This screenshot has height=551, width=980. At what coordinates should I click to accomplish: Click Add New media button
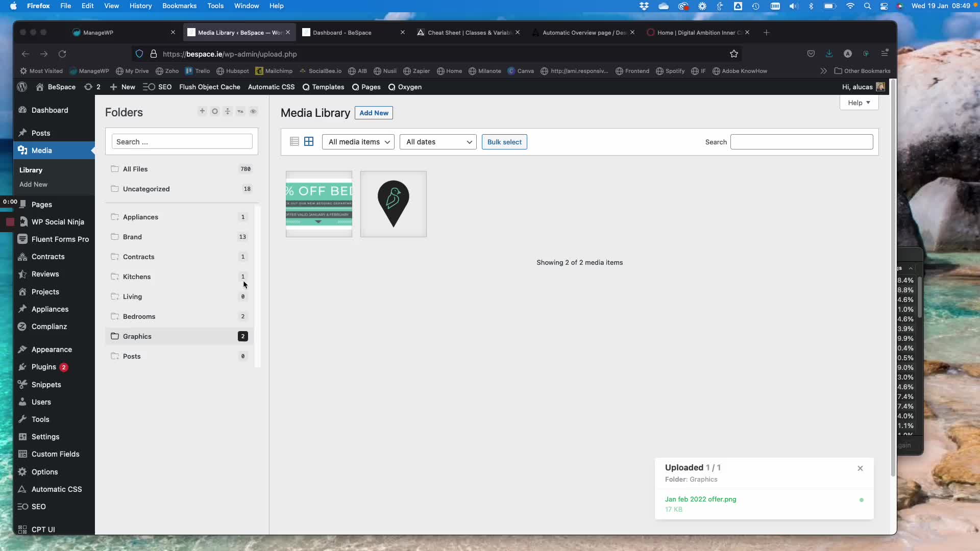coord(374,113)
